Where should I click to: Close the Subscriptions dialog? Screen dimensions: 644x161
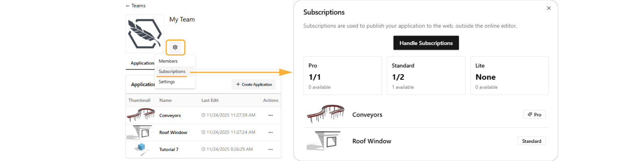[x=549, y=8]
